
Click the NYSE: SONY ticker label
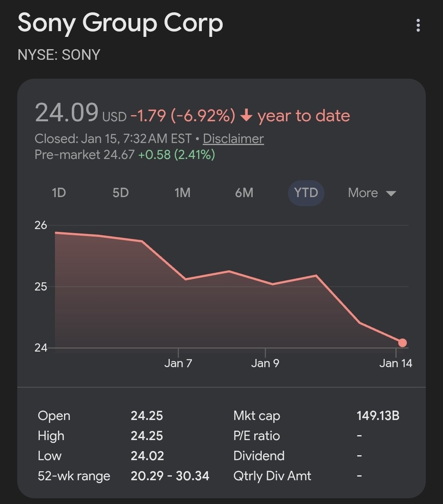pyautogui.click(x=59, y=54)
